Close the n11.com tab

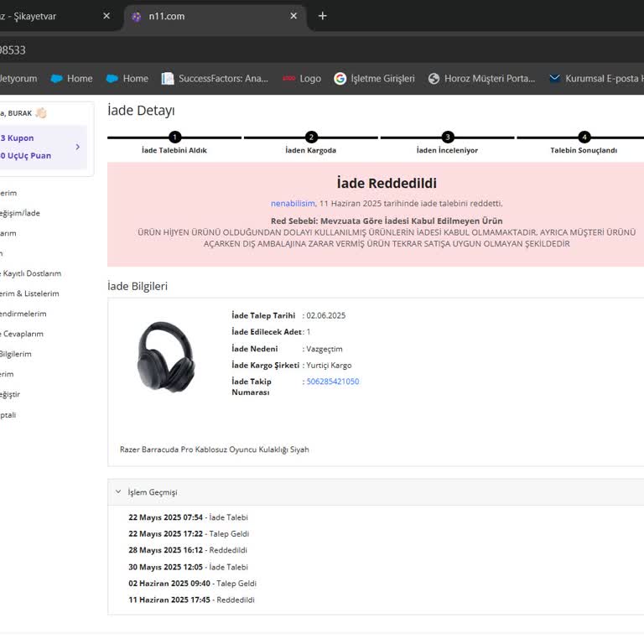293,16
